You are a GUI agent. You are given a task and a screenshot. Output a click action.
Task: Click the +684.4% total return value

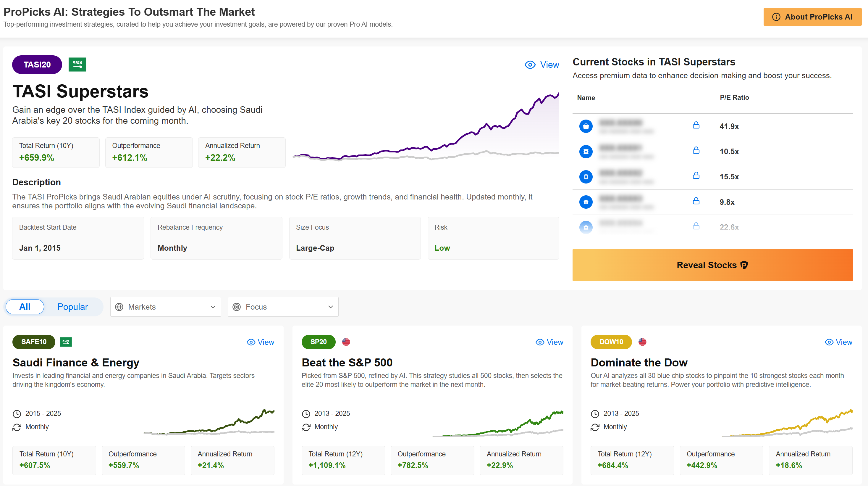(x=612, y=465)
